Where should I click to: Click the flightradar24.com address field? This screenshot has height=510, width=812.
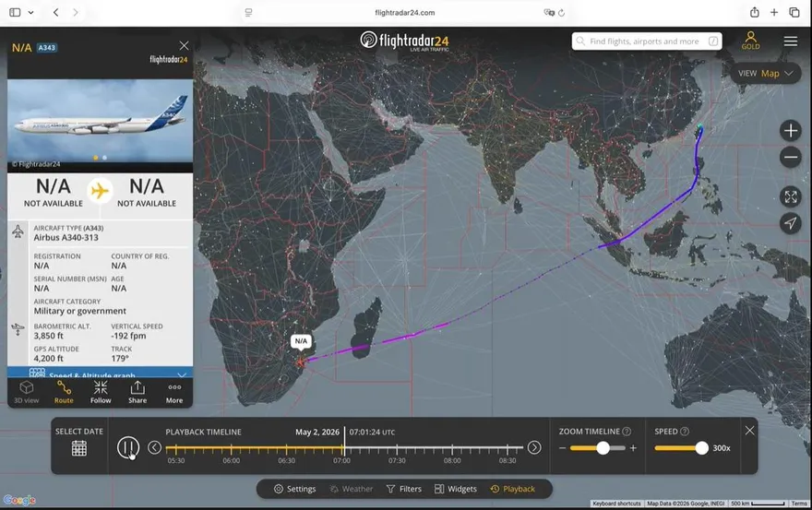404,12
